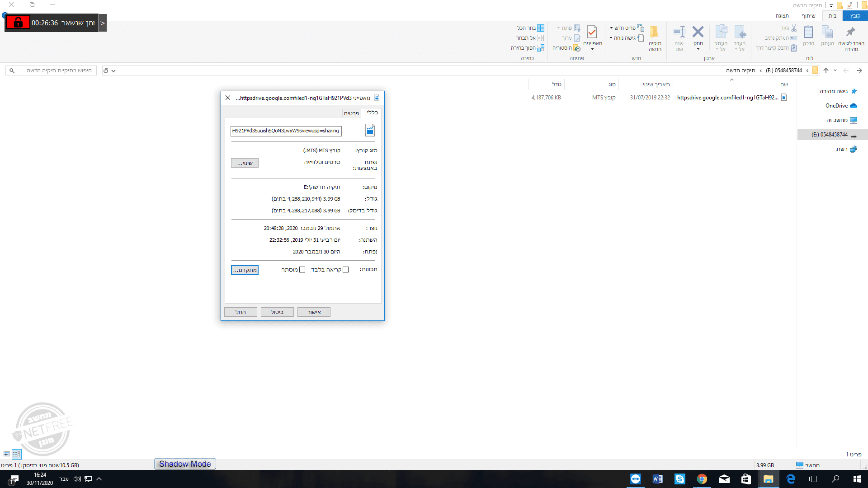This screenshot has width=868, height=488.
Task: Click the Change opens-with button
Action: pos(245,163)
